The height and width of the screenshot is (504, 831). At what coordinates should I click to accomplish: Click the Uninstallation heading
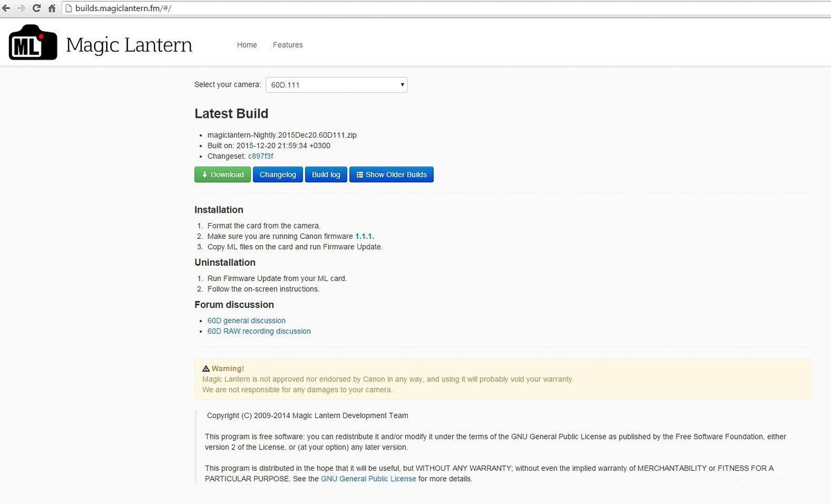click(x=225, y=262)
